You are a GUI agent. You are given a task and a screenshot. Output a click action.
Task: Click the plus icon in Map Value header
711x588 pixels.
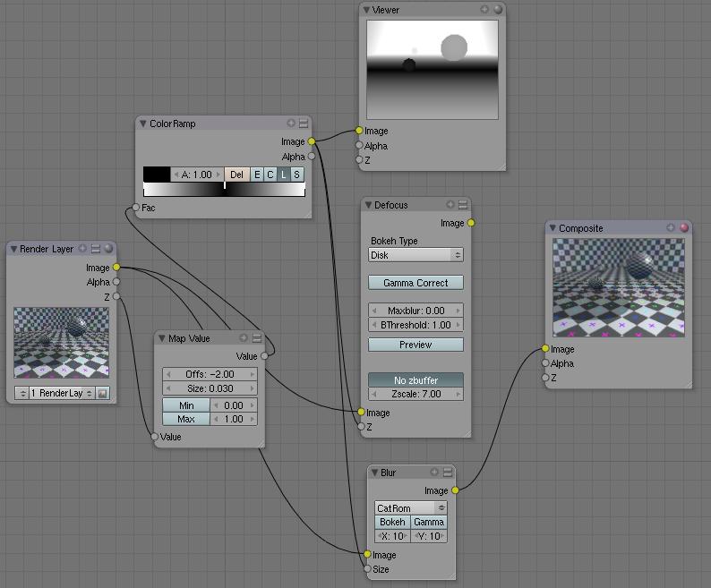pyautogui.click(x=244, y=337)
